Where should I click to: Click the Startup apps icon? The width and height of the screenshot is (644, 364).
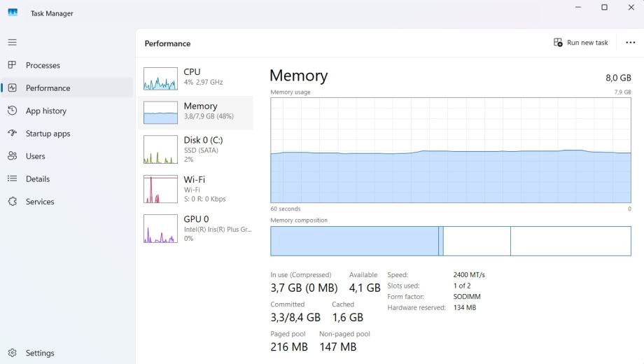coord(12,133)
